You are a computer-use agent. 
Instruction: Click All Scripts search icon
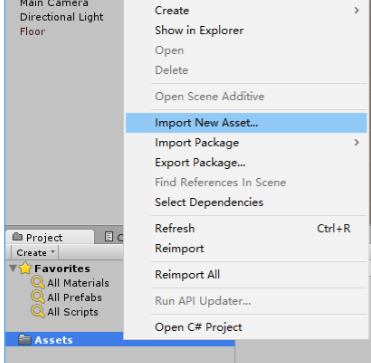(x=38, y=312)
